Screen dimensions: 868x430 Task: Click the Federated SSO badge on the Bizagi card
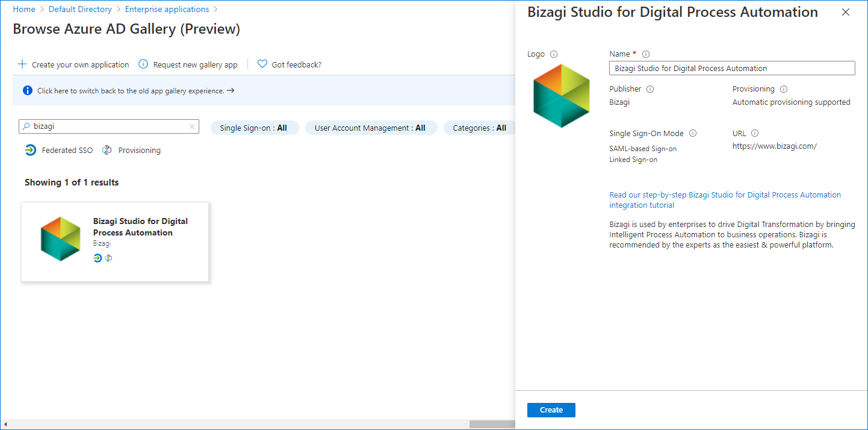98,258
